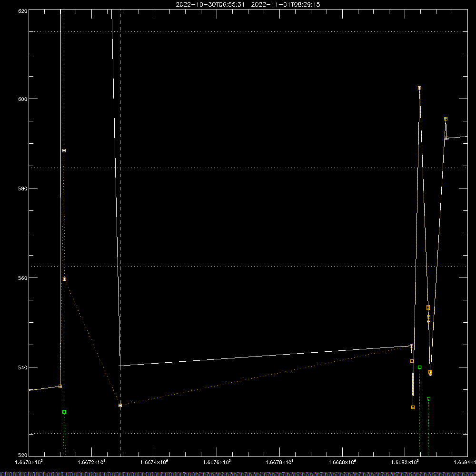The width and height of the screenshot is (476, 476).
Task: Pick the orange data marker at the 602 peak
Action: 419,88
